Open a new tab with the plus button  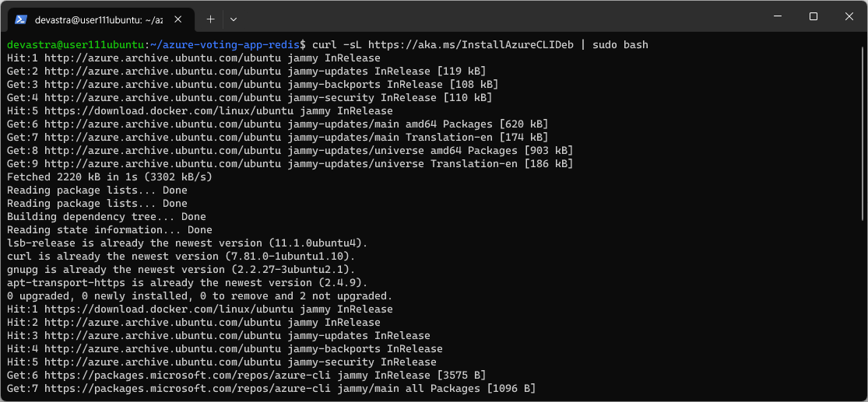click(210, 19)
